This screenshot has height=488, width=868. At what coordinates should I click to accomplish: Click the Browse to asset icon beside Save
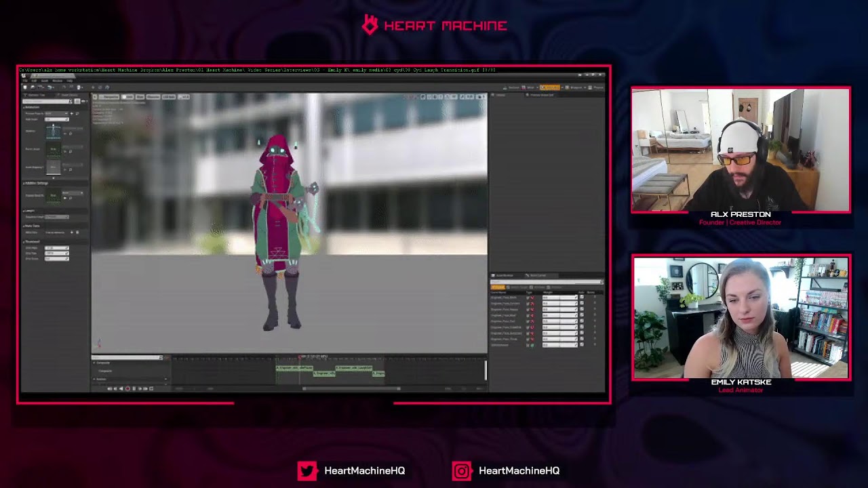click(x=33, y=87)
